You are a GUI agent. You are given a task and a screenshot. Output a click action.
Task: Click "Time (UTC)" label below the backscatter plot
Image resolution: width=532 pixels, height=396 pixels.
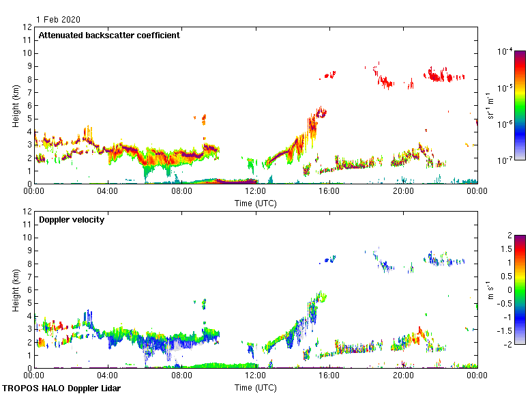coord(256,203)
